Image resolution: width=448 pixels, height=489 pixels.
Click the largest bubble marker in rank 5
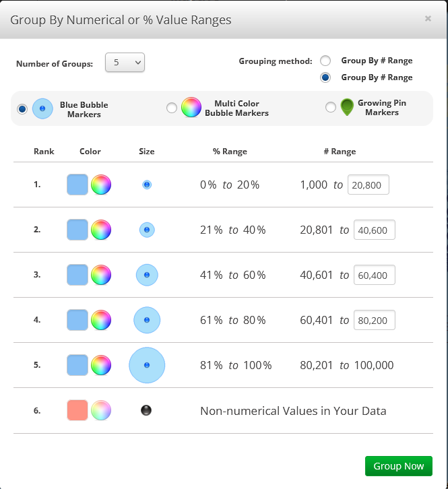coord(147,365)
